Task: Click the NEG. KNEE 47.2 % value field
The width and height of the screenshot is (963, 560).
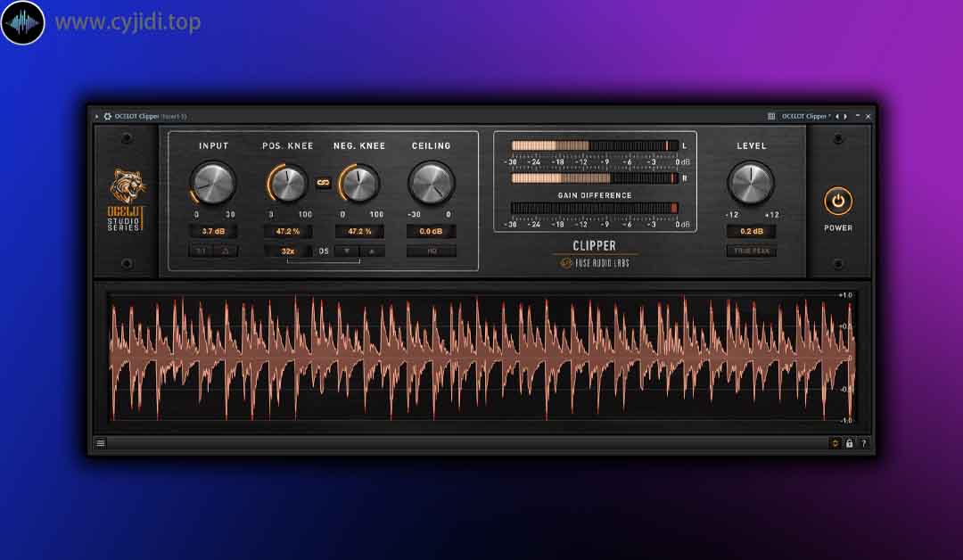Action: pyautogui.click(x=359, y=232)
